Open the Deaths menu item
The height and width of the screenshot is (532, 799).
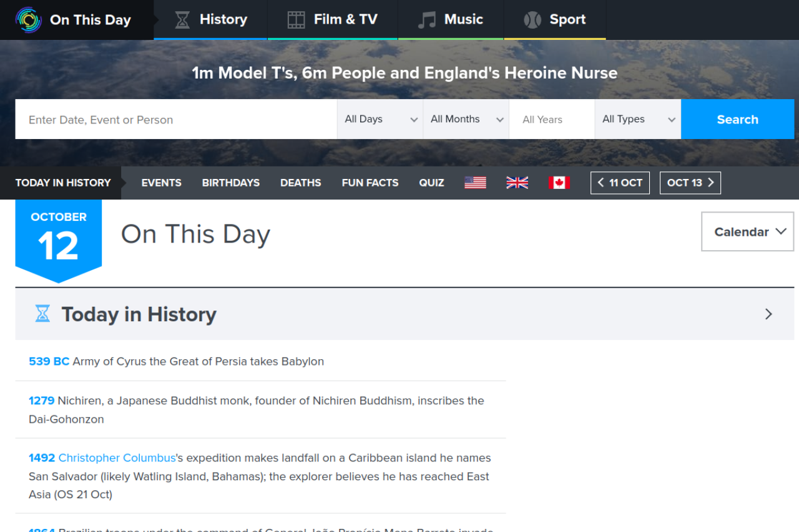[x=301, y=183]
